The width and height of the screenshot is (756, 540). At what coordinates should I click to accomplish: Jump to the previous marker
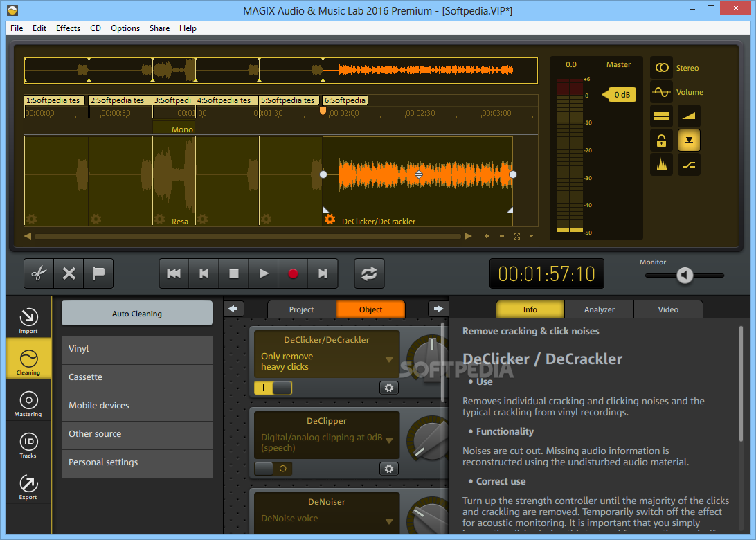click(204, 273)
